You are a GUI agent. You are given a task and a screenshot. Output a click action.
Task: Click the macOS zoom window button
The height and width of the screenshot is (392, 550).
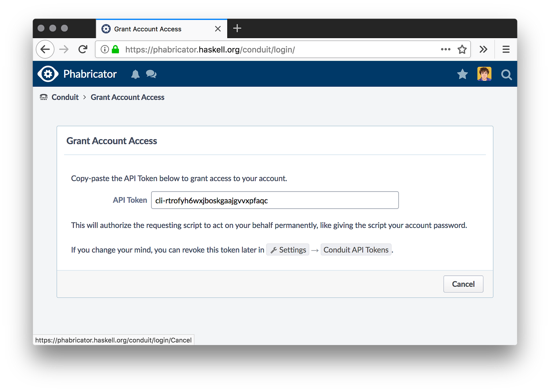(64, 28)
